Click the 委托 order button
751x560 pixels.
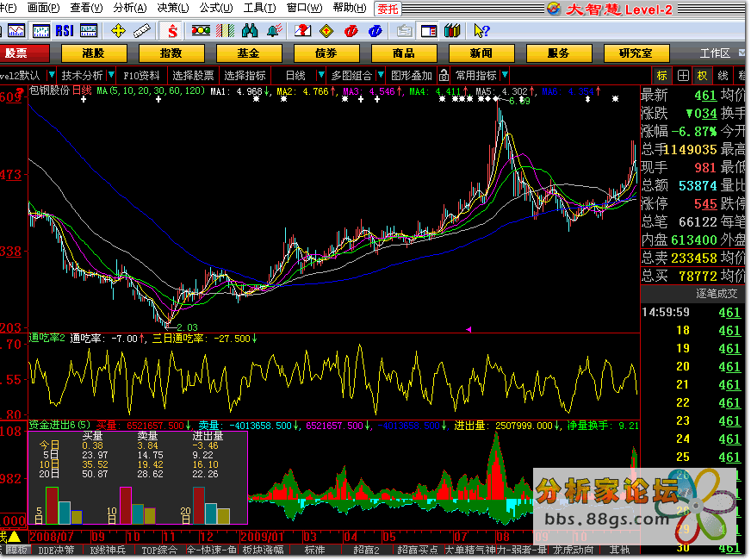point(388,9)
